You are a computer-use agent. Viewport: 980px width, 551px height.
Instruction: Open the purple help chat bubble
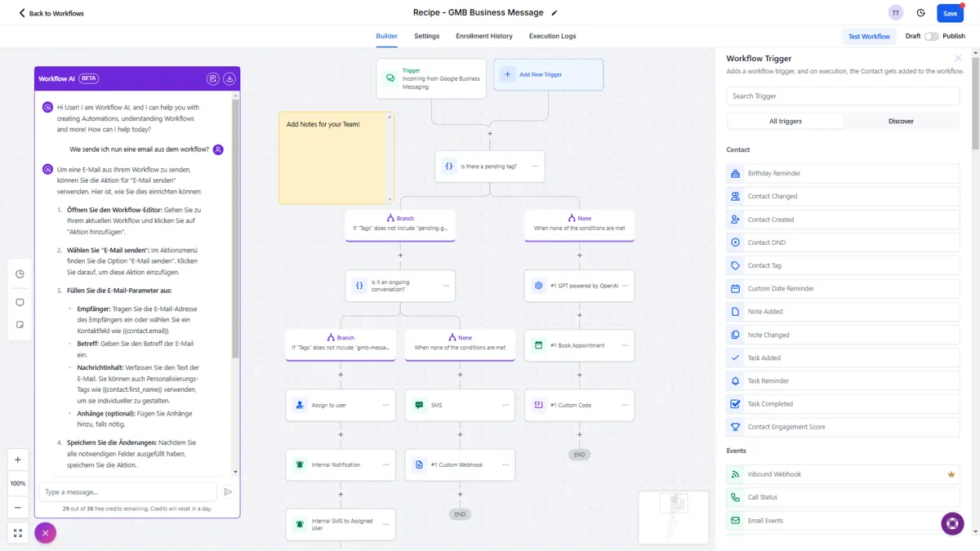[952, 523]
